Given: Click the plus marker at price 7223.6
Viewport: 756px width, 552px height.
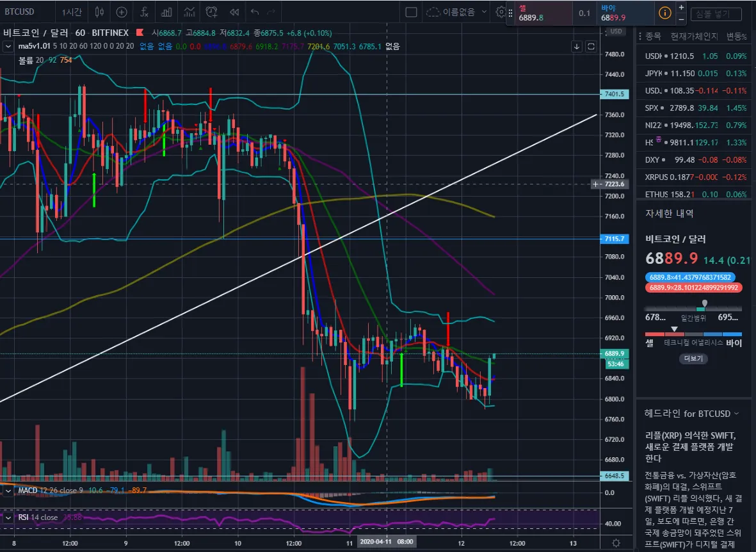Looking at the screenshot, I should [x=596, y=184].
